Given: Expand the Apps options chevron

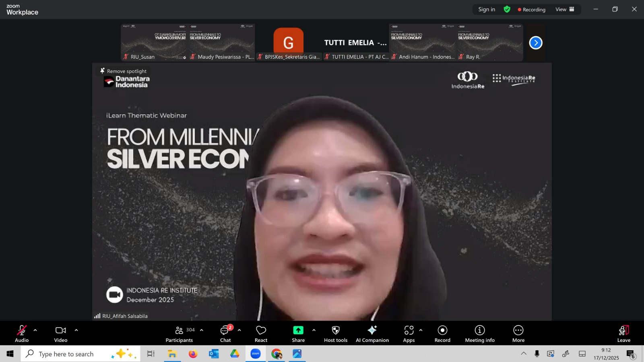Looking at the screenshot, I should [421, 330].
